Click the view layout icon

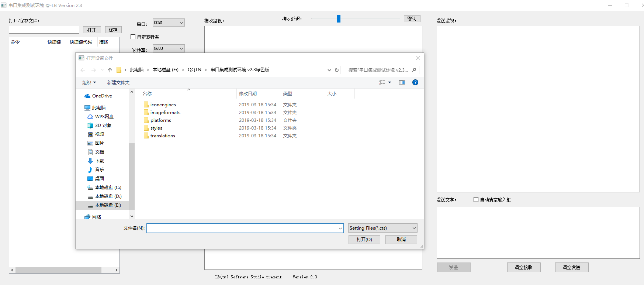point(382,82)
